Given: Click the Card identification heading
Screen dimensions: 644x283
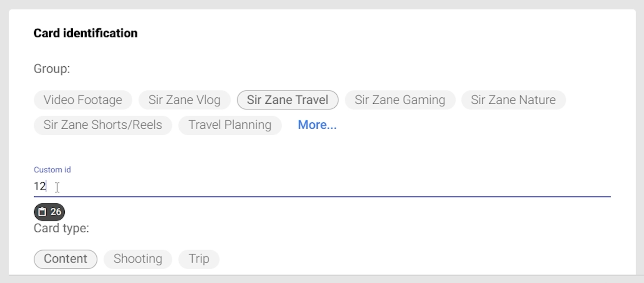Looking at the screenshot, I should point(85,33).
